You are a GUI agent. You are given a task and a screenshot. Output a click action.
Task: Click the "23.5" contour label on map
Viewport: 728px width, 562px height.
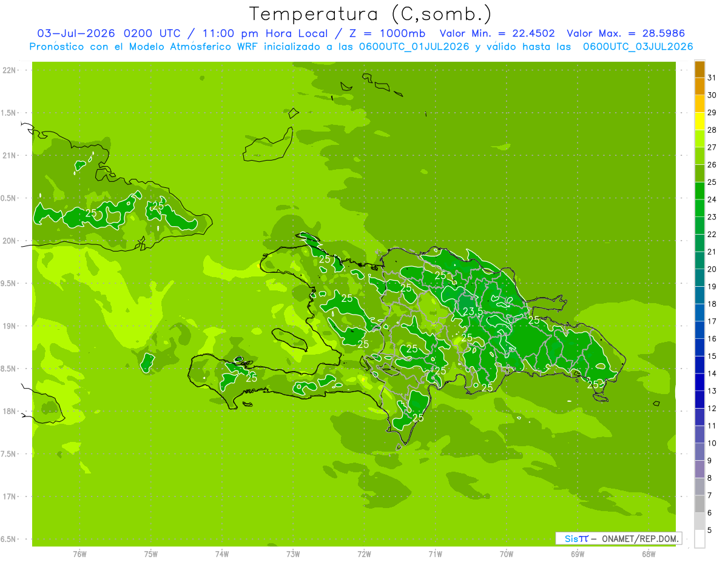pos(473,312)
